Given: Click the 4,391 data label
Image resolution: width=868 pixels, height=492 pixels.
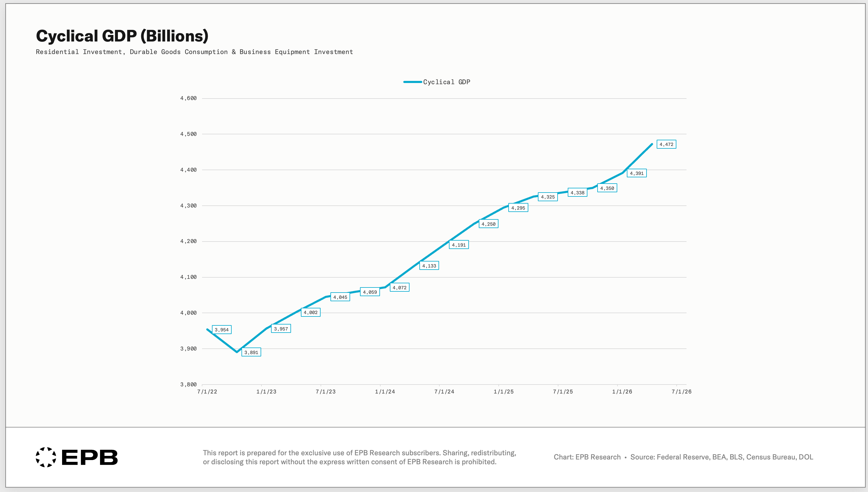Looking at the screenshot, I should point(637,173).
